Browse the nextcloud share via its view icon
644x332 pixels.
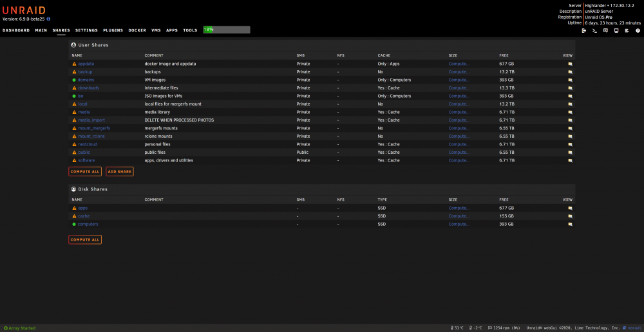pyautogui.click(x=570, y=145)
